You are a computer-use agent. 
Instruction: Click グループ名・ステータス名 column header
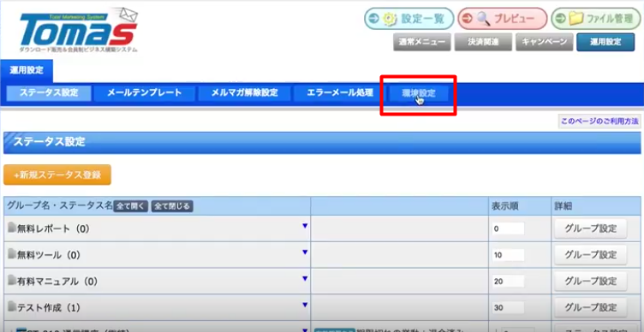coord(60,206)
